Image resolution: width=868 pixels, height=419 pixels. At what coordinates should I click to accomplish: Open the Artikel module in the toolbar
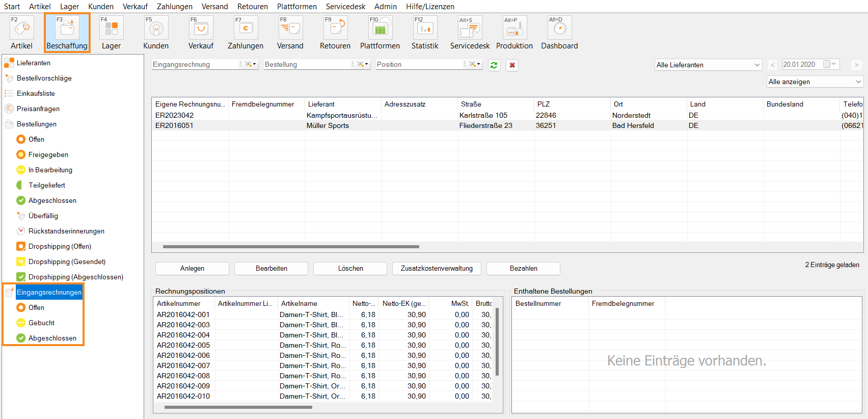[x=21, y=33]
